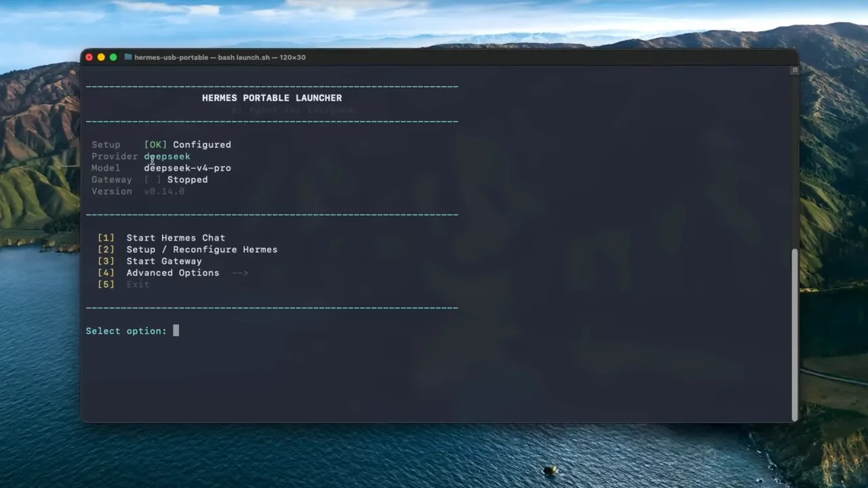
Task: Click the version number v0.14.0
Action: point(164,192)
